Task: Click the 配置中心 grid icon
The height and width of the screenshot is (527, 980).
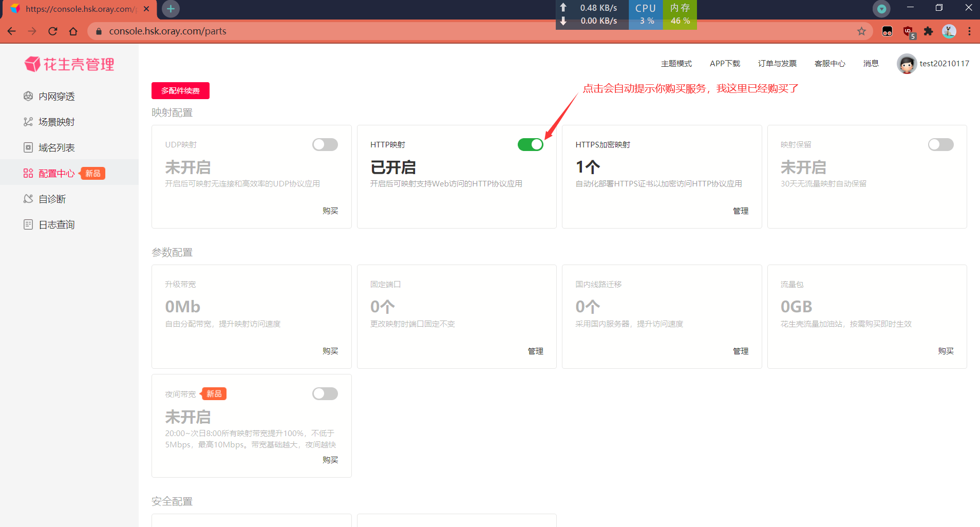Action: coord(28,173)
